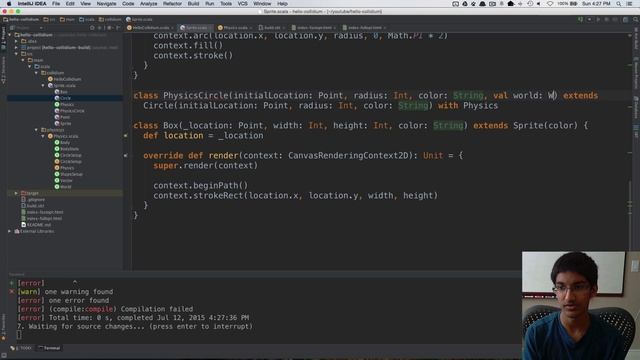The height and width of the screenshot is (360, 640).
Task: Open the .gitignore file
Action: click(33, 200)
